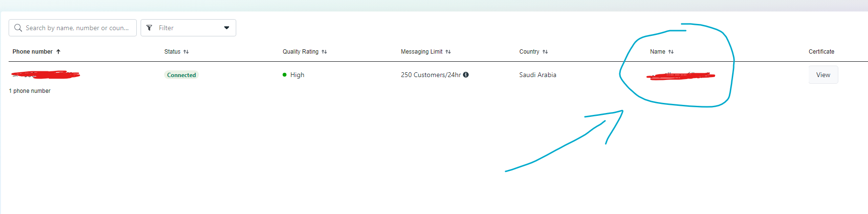Click the Messaging Limit sort arrows
868x214 pixels.
click(x=448, y=52)
